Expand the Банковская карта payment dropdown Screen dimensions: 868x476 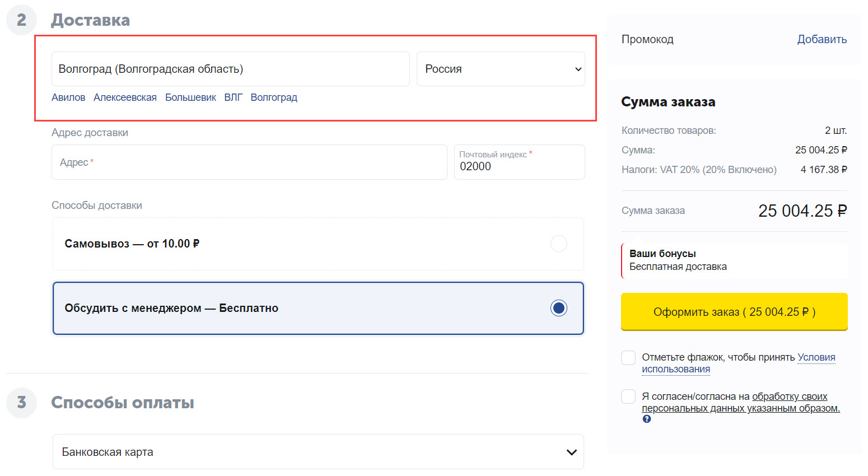pos(318,452)
